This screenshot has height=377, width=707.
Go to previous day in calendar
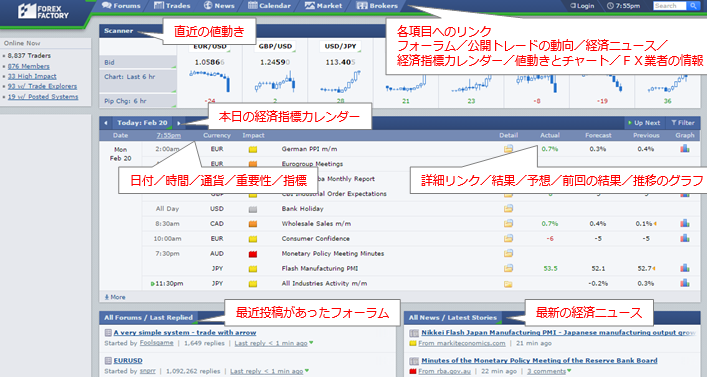(106, 123)
